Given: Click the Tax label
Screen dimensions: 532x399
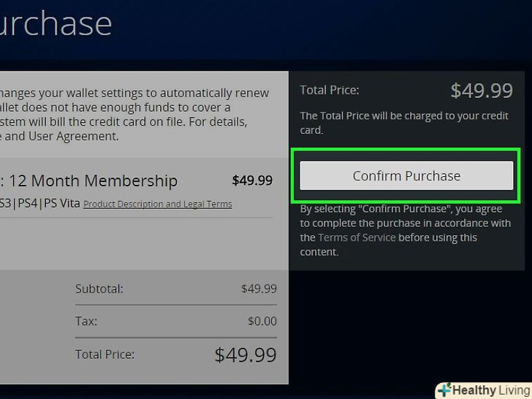Looking at the screenshot, I should tap(85, 321).
